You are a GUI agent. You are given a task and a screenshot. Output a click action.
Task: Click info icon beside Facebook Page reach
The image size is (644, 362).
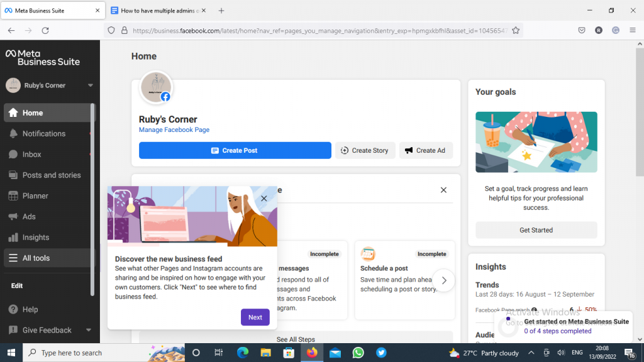click(x=534, y=310)
